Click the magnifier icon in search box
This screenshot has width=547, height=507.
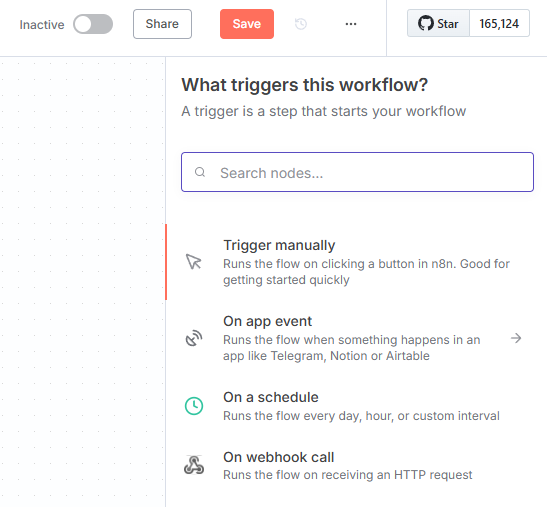click(200, 172)
